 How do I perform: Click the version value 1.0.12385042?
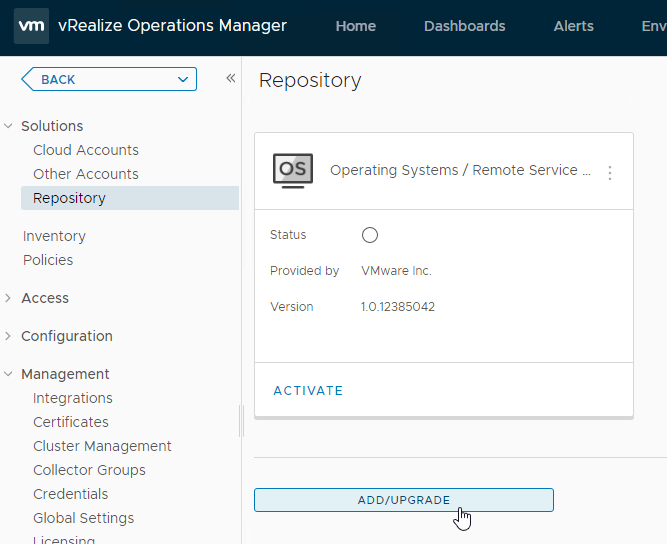click(398, 307)
